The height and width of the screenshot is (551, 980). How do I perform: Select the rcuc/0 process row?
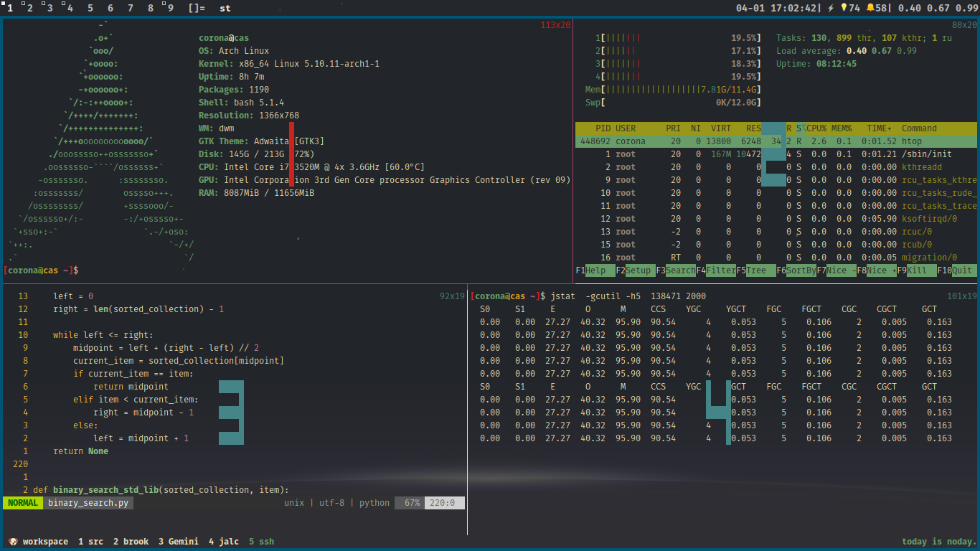coord(776,232)
